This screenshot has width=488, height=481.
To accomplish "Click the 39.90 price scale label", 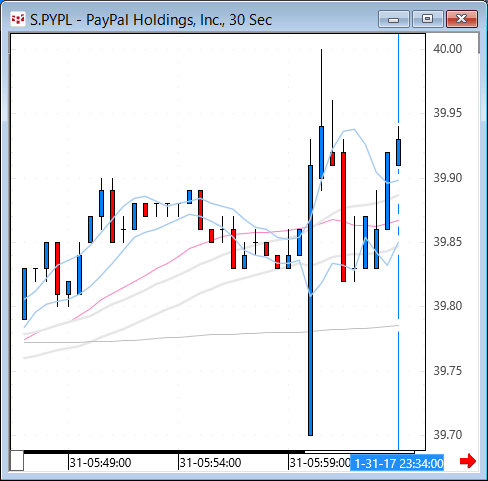I will tap(448, 178).
